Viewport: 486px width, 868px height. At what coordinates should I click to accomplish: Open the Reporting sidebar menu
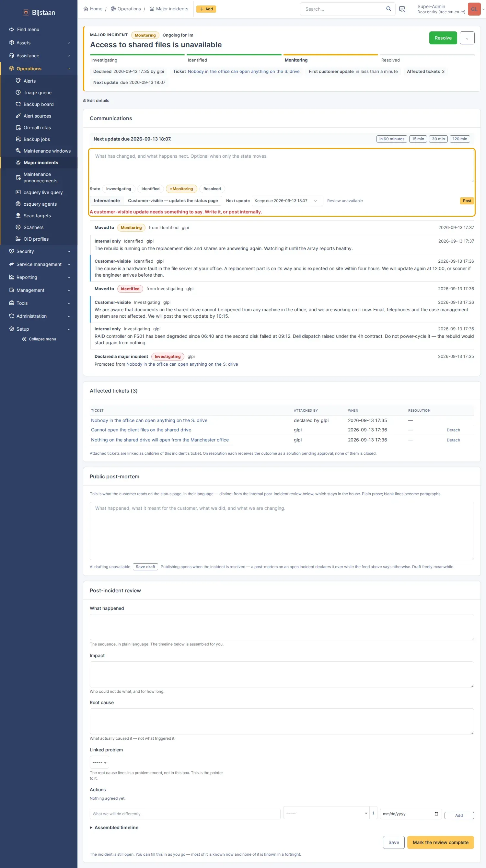click(x=39, y=277)
